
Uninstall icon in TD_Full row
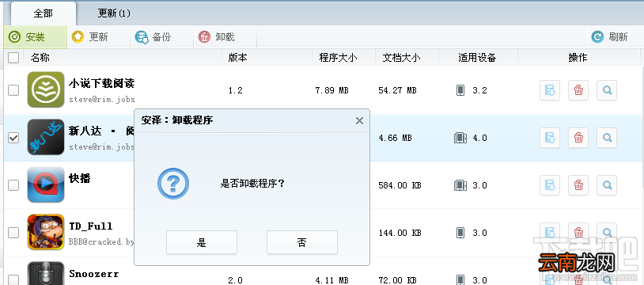(578, 233)
